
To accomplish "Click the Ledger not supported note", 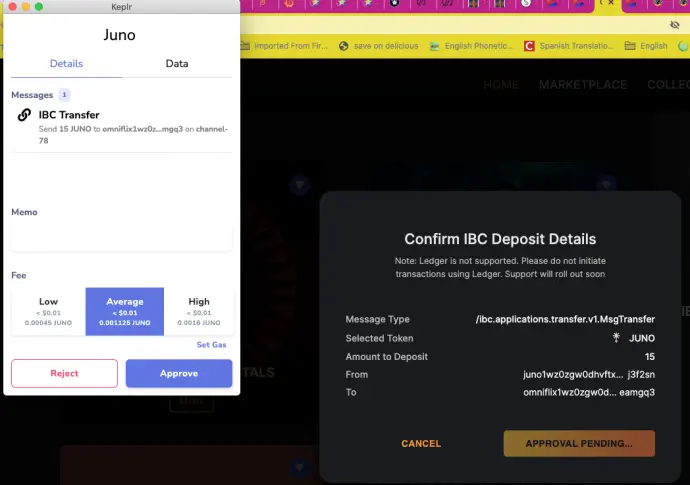I will 500,267.
